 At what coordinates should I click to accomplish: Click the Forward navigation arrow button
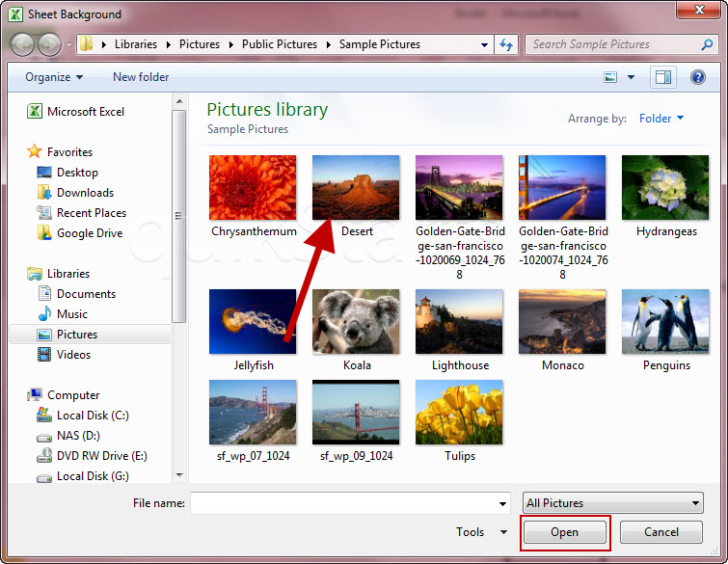point(49,45)
